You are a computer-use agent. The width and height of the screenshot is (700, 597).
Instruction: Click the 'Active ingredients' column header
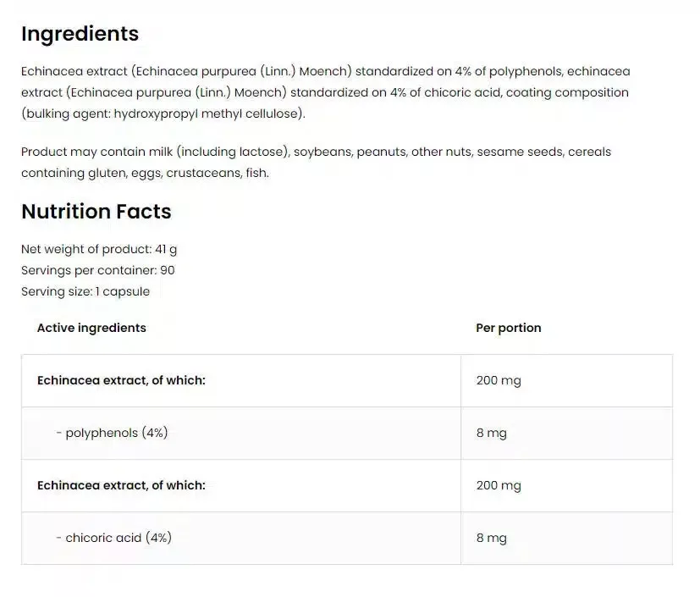pos(91,328)
